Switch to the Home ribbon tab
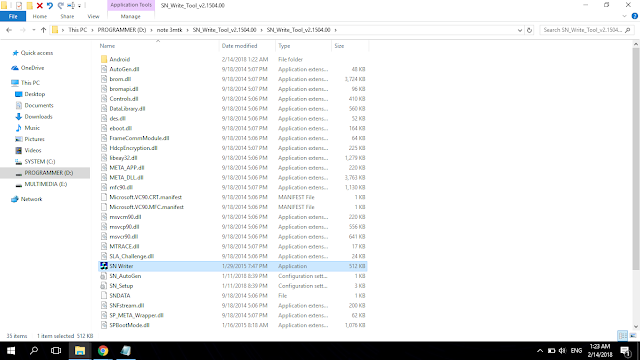The image size is (640, 360). (40, 16)
